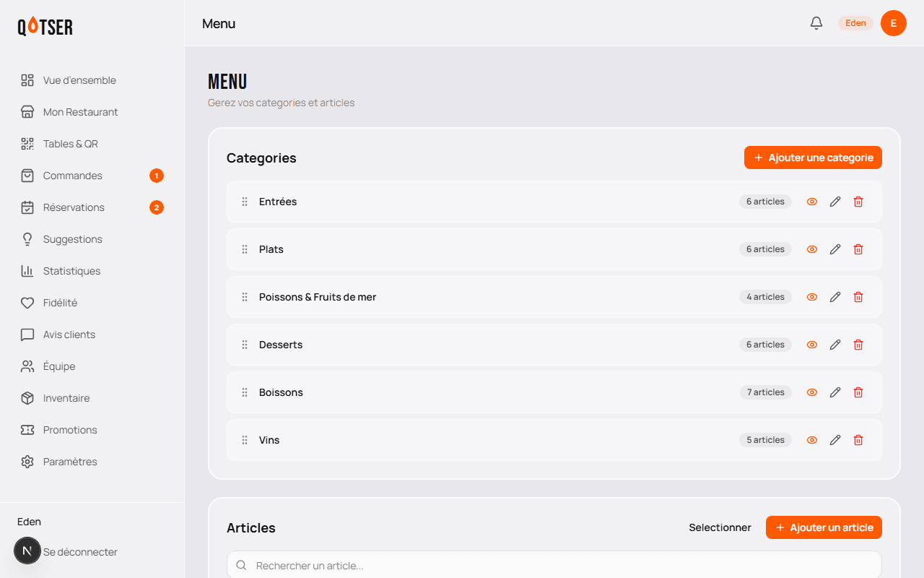Edit the Desserts category

[835, 345]
